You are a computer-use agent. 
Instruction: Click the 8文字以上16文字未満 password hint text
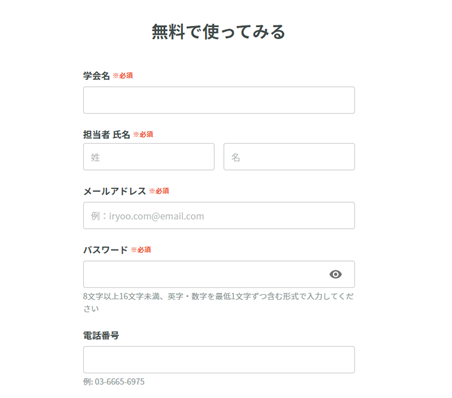coord(218,302)
